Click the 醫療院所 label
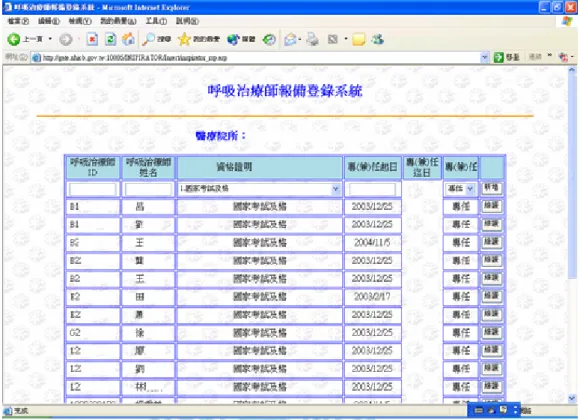The width and height of the screenshot is (580, 420). click(220, 136)
